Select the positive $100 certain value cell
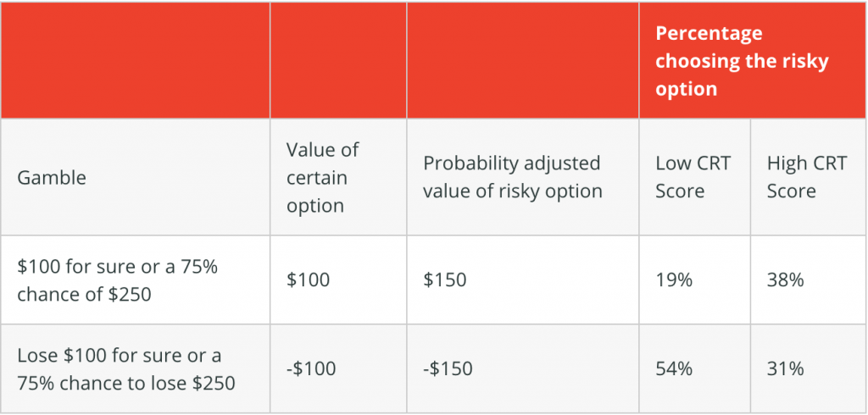The image size is (868, 415). [x=308, y=280]
